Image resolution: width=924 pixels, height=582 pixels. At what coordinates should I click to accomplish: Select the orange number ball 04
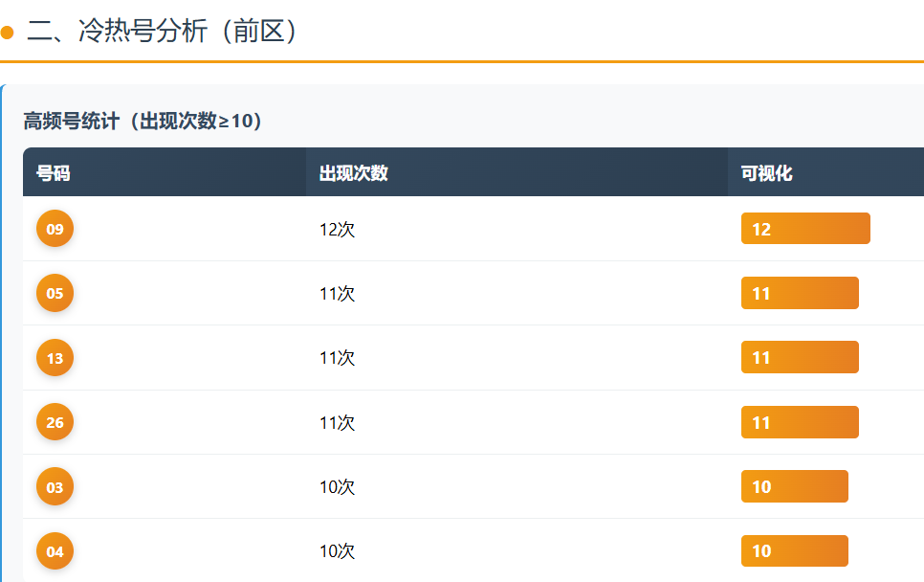click(55, 551)
